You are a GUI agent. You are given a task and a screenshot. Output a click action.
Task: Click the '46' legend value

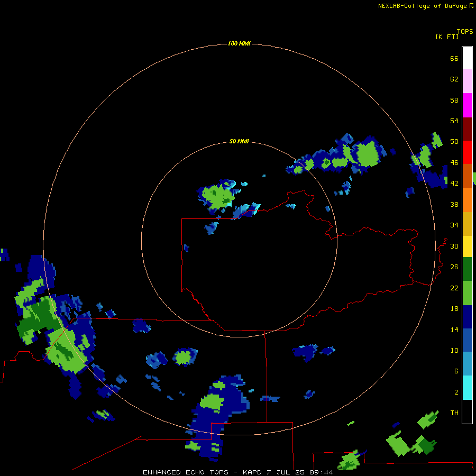pyautogui.click(x=454, y=163)
